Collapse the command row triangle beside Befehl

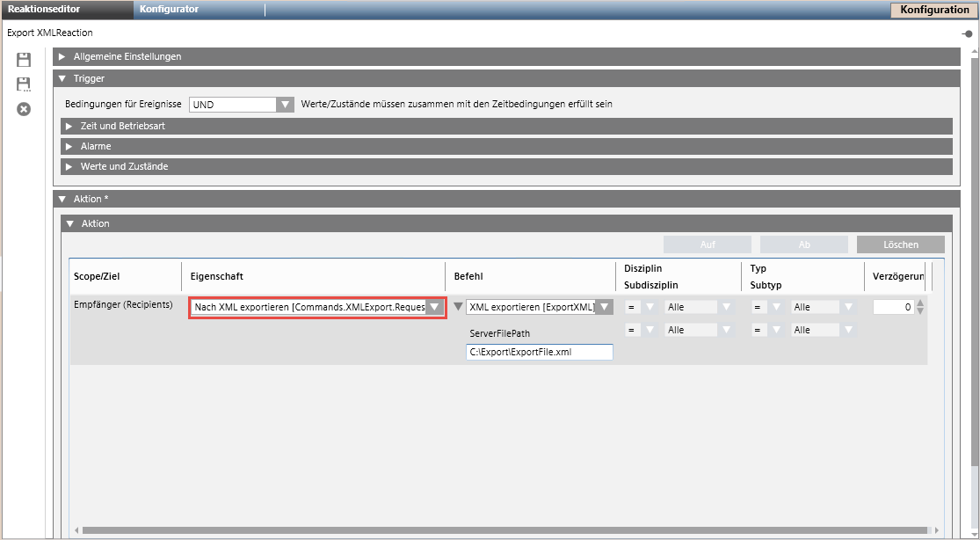(457, 307)
